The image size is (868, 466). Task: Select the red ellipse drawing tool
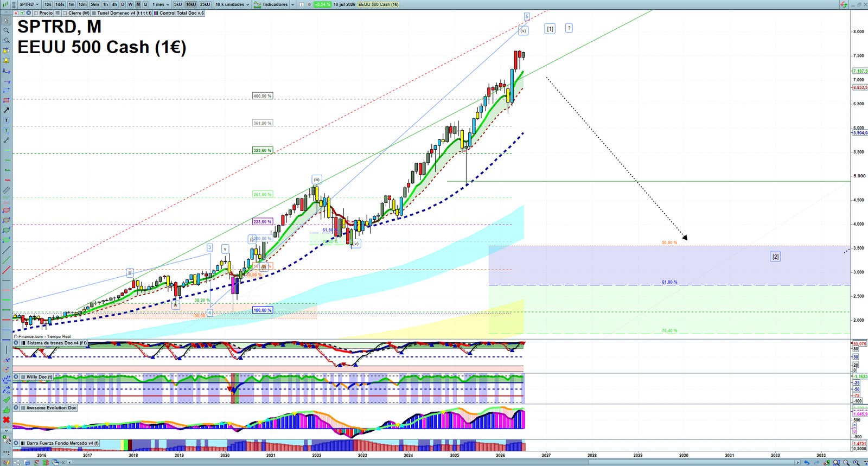click(6, 210)
